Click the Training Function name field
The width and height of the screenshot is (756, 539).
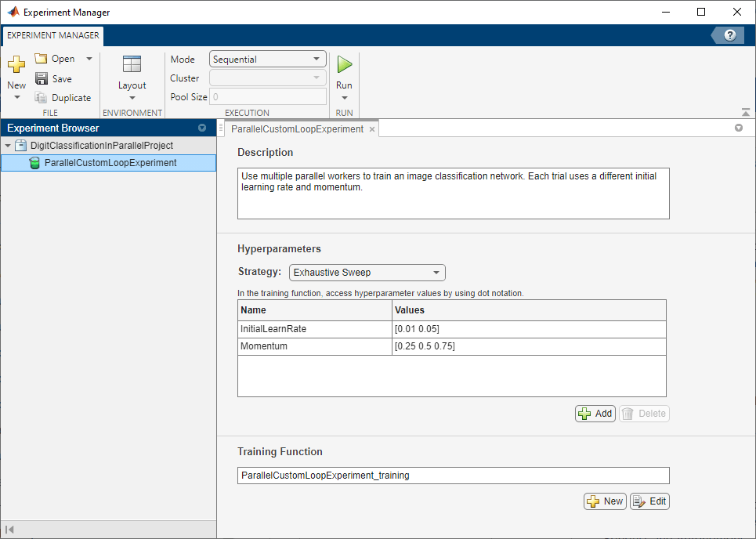[x=453, y=476]
